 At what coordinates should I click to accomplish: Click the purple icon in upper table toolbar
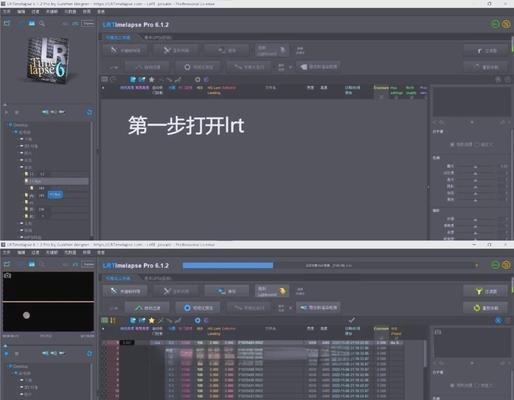(206, 79)
